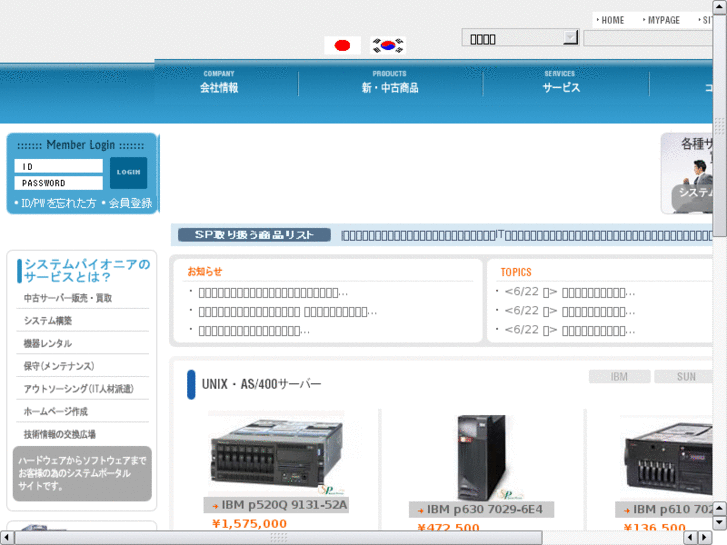Open the IBM p610 server thumbnail
This screenshot has height=545, width=727.
point(669,459)
